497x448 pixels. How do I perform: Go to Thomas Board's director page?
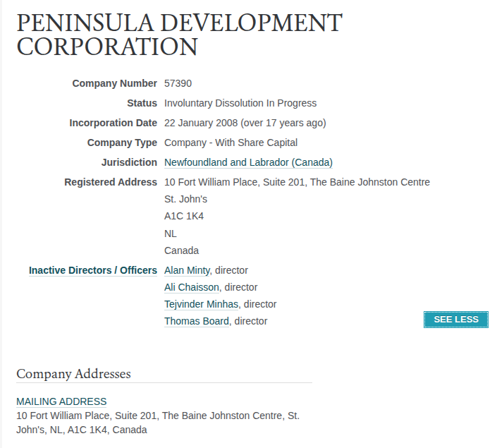197,321
